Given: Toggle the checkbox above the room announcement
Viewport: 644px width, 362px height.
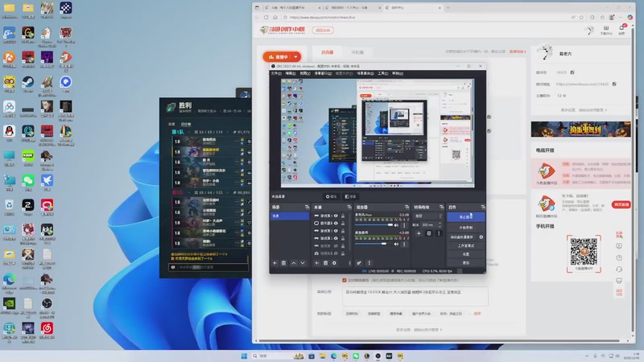Looking at the screenshot, I should pyautogui.click(x=345, y=280).
